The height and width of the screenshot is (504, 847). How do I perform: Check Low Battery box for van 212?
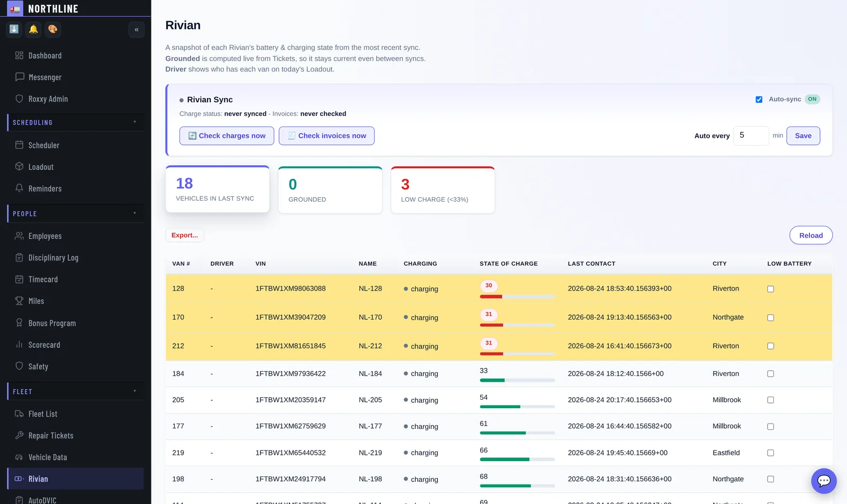(x=771, y=346)
